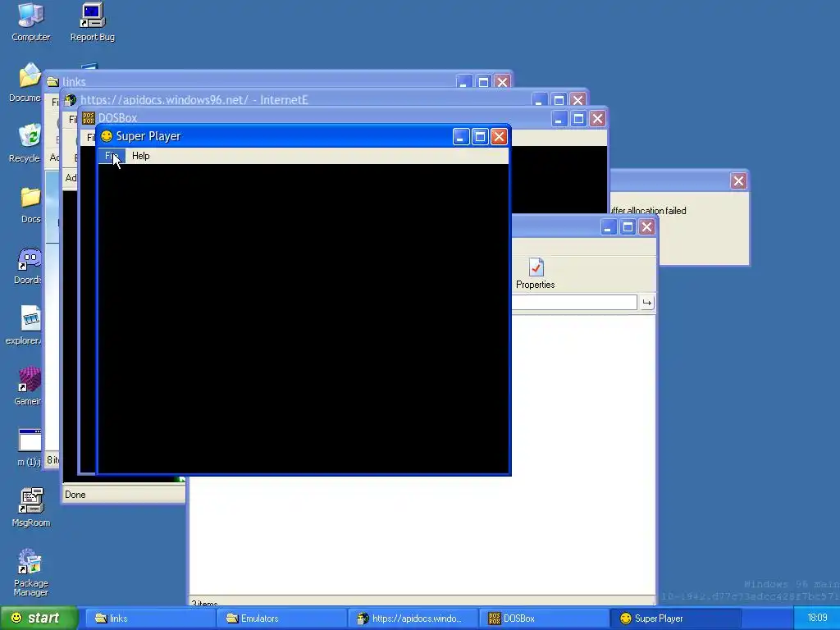This screenshot has width=840, height=630.
Task: Maximize the links folder window
Action: point(483,81)
